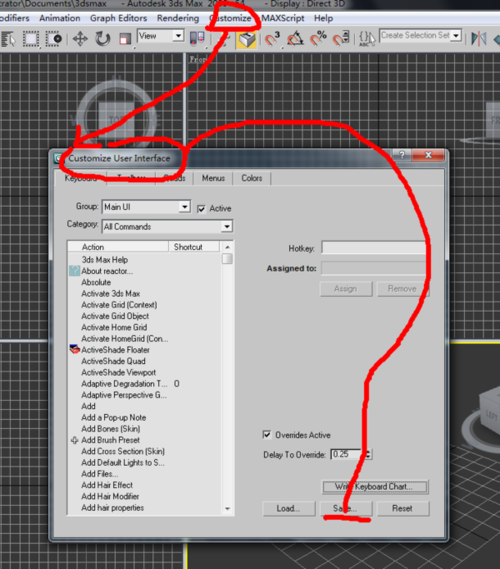
Task: Activate the Select and Rotate tool
Action: click(102, 39)
